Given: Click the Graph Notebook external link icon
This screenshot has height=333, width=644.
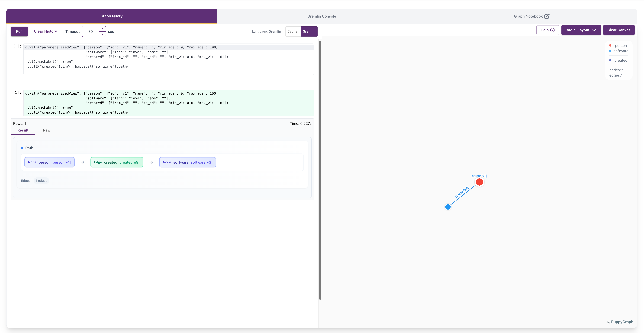Looking at the screenshot, I should [x=547, y=16].
